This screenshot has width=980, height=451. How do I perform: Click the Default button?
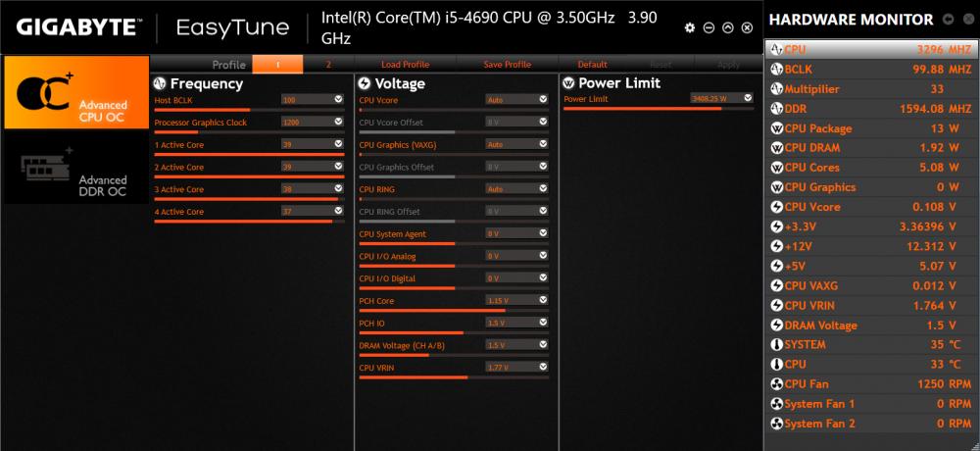593,65
